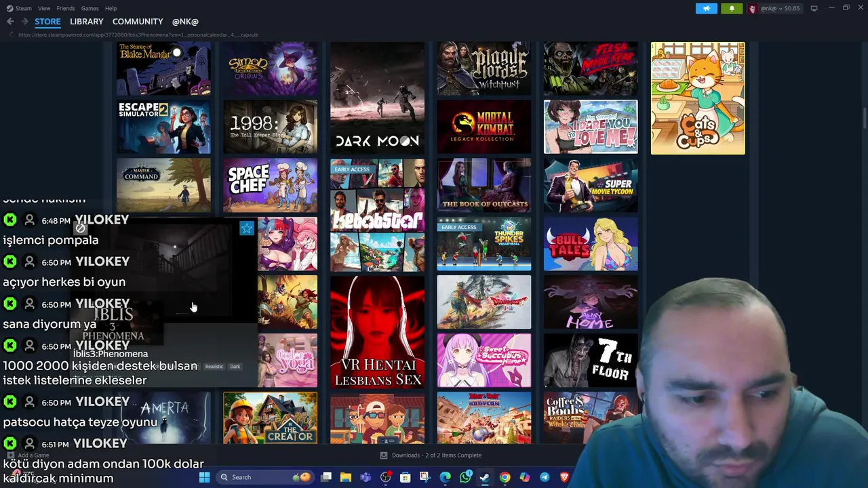Open Escape Simulator 2 capsule
The image size is (868, 488).
tap(163, 127)
